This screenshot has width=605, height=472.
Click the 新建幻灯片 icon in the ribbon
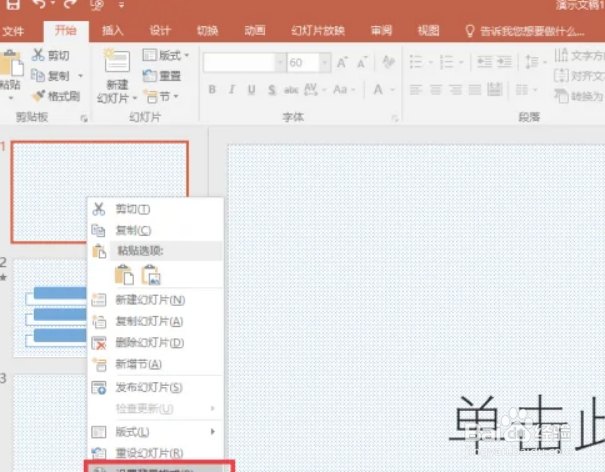coord(117,63)
